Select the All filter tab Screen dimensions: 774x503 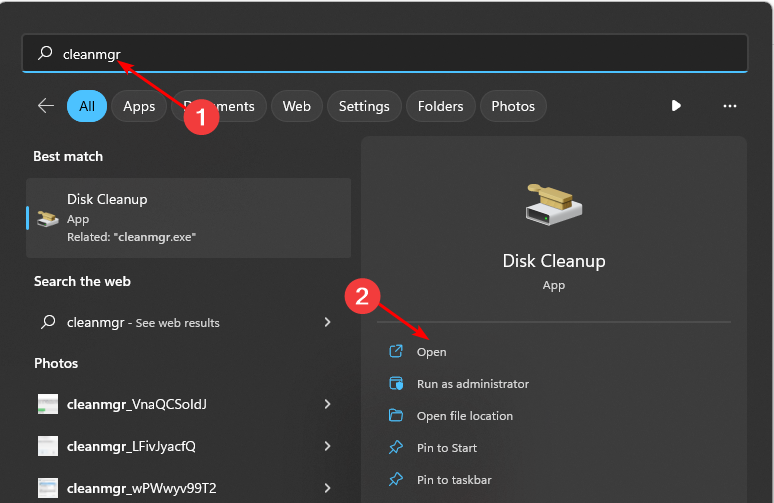point(87,106)
